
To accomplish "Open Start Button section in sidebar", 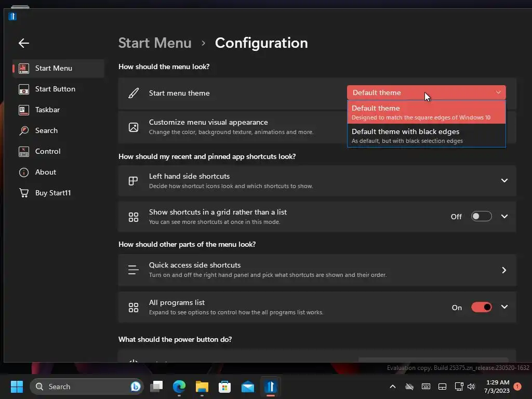I will 58,89.
